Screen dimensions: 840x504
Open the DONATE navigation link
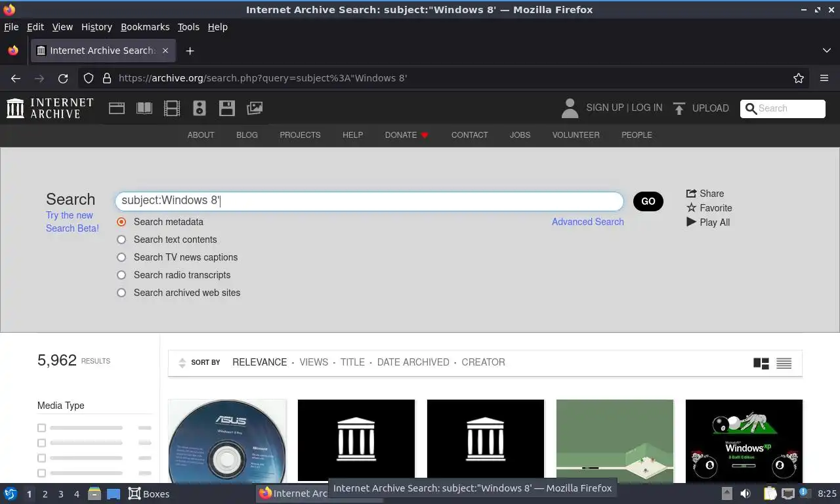[407, 135]
